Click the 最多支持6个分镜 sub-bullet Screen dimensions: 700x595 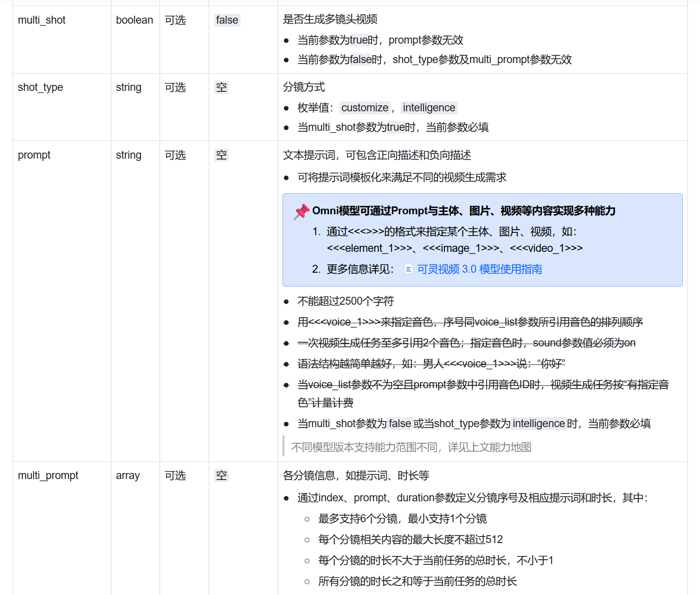tap(402, 518)
